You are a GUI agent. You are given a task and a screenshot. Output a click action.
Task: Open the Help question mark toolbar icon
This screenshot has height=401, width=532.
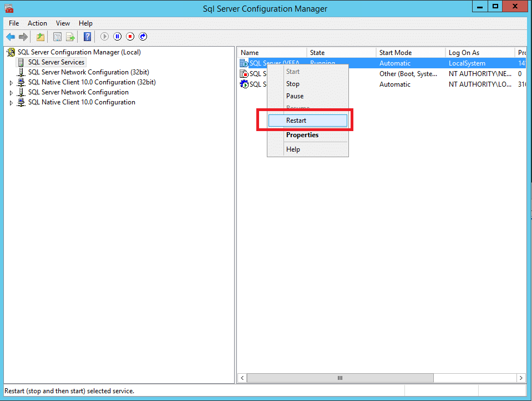tap(87, 37)
